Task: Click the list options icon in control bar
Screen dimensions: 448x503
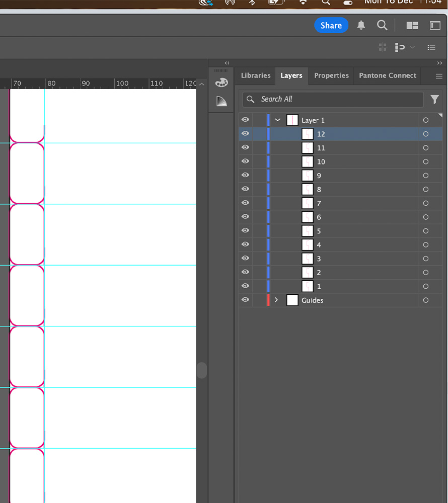Action: 431,48
